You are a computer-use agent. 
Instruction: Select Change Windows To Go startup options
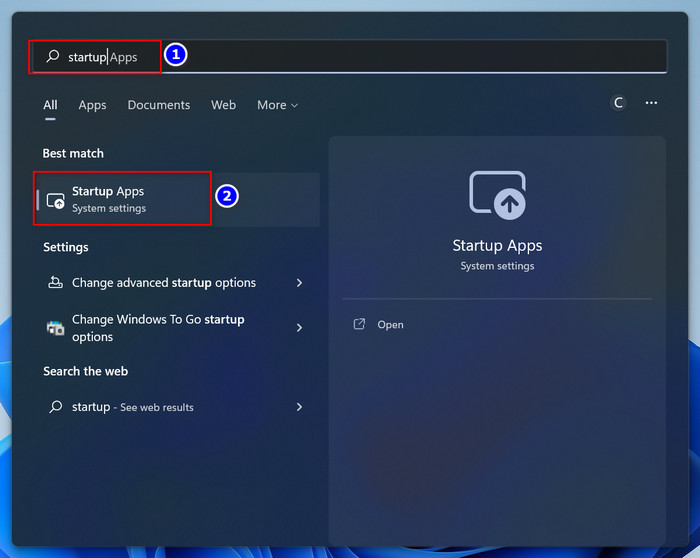177,328
